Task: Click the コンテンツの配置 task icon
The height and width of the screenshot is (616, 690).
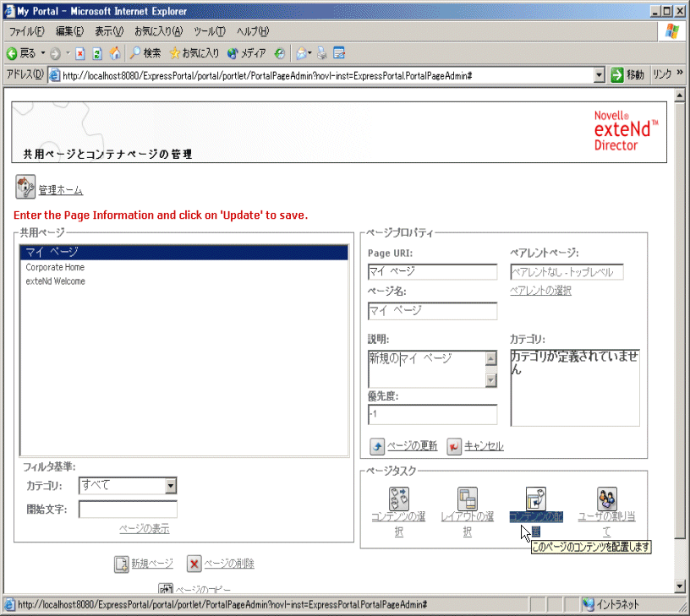Action: pyautogui.click(x=536, y=499)
